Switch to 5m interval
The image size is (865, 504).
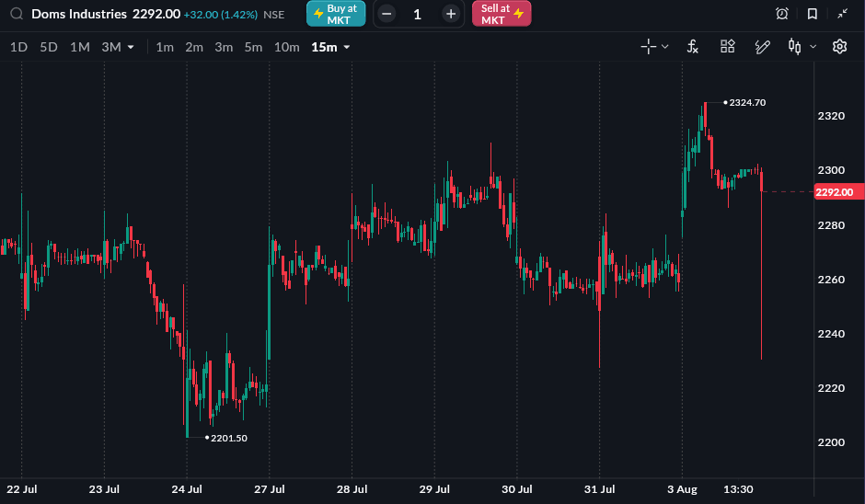point(253,48)
